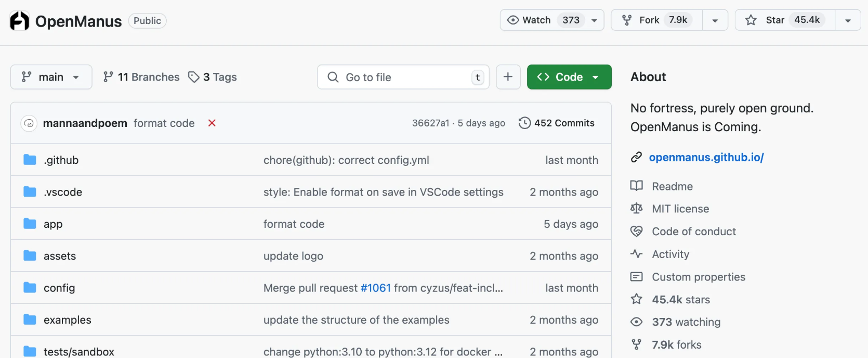View 373 watching link
This screenshot has height=358, width=868.
tap(686, 322)
